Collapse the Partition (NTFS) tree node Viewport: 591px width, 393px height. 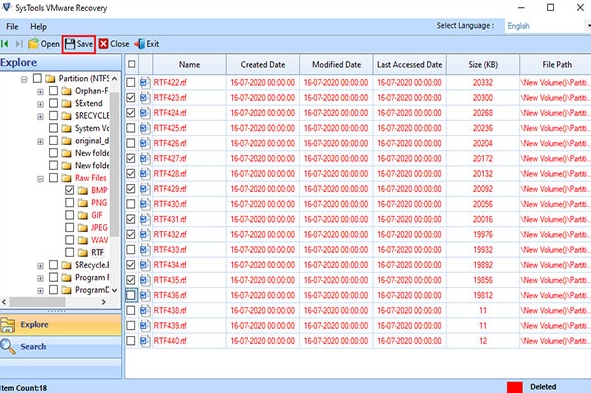pos(24,80)
